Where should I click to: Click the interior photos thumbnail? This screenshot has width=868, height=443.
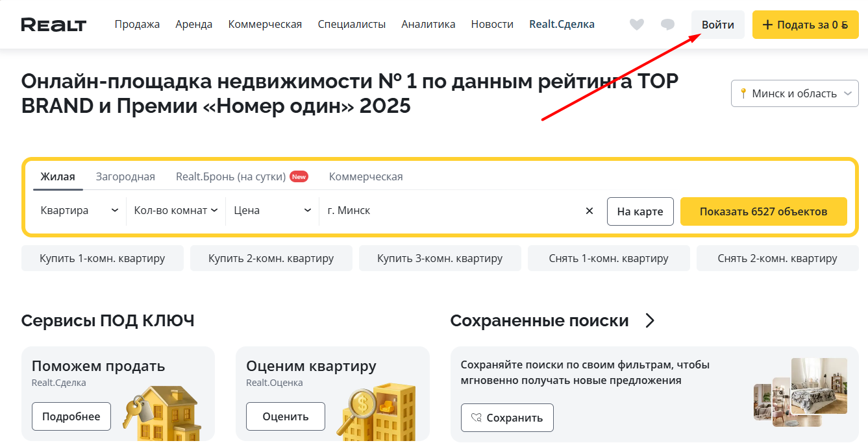[x=800, y=392]
